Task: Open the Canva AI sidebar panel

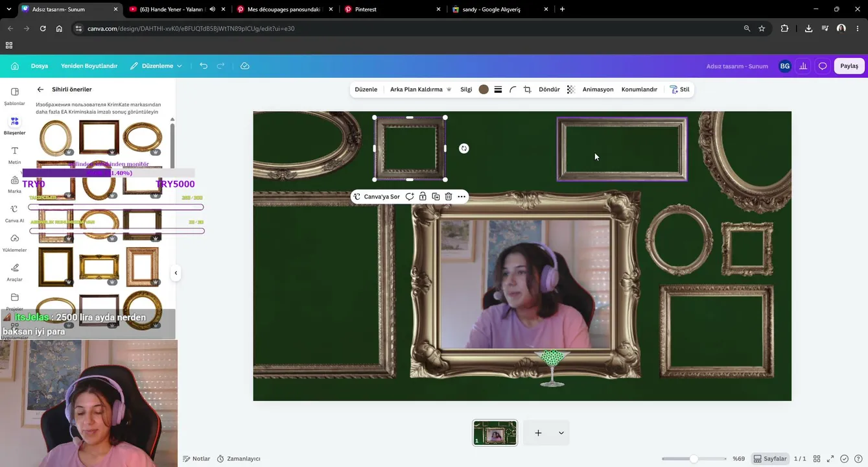Action: click(14, 213)
